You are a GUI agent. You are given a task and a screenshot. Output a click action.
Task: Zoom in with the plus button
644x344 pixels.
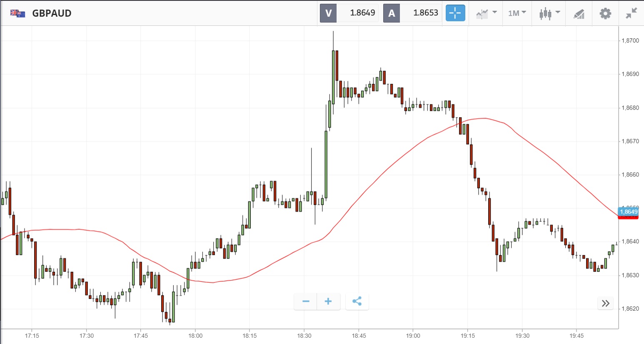point(328,301)
